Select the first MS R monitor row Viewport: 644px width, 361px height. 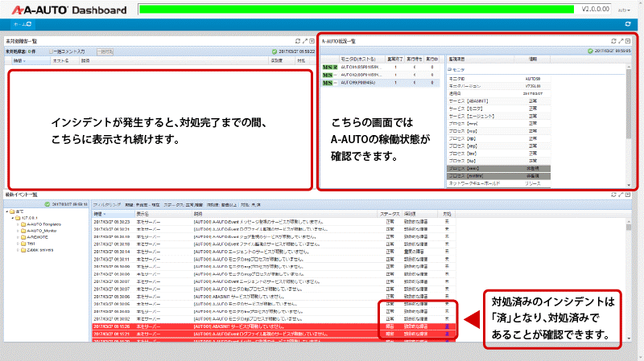[380, 68]
